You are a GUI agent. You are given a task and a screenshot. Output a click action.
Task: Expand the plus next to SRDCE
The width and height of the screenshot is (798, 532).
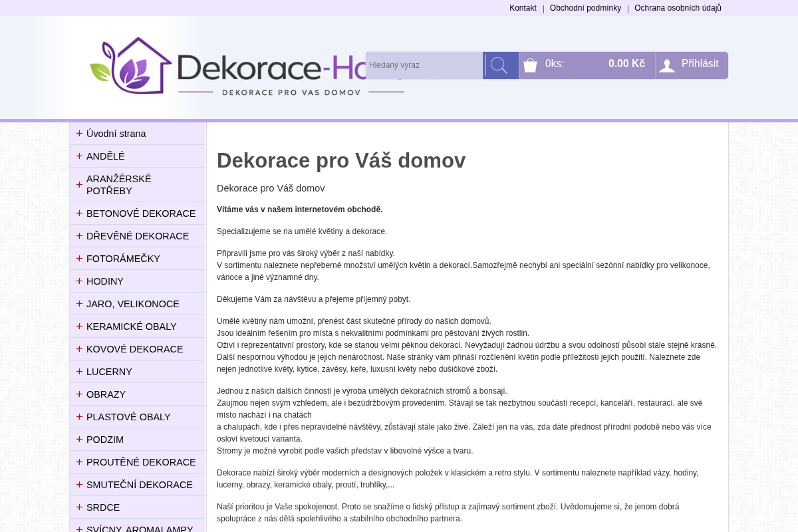79,507
